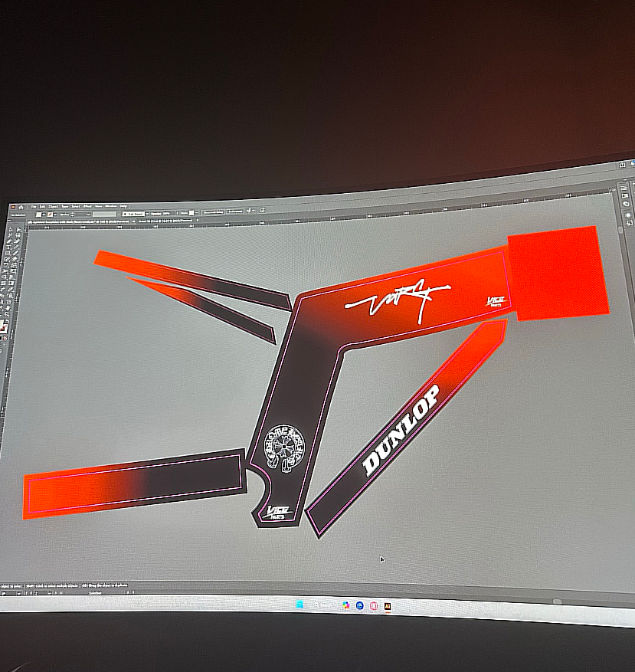This screenshot has width=635, height=672.
Task: Open the Effect menu
Action: point(87,206)
